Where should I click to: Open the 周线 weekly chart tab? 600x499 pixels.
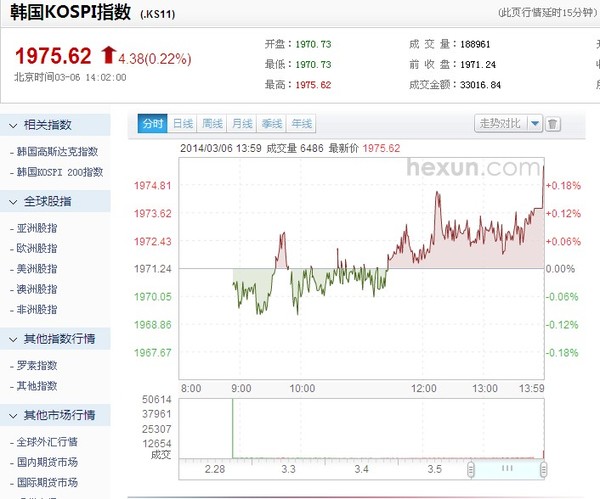coord(212,124)
